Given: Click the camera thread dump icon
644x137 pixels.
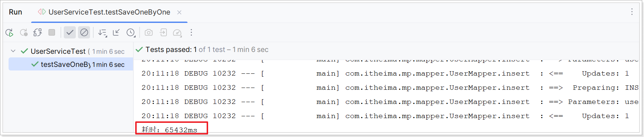Looking at the screenshot, I should point(149,32).
